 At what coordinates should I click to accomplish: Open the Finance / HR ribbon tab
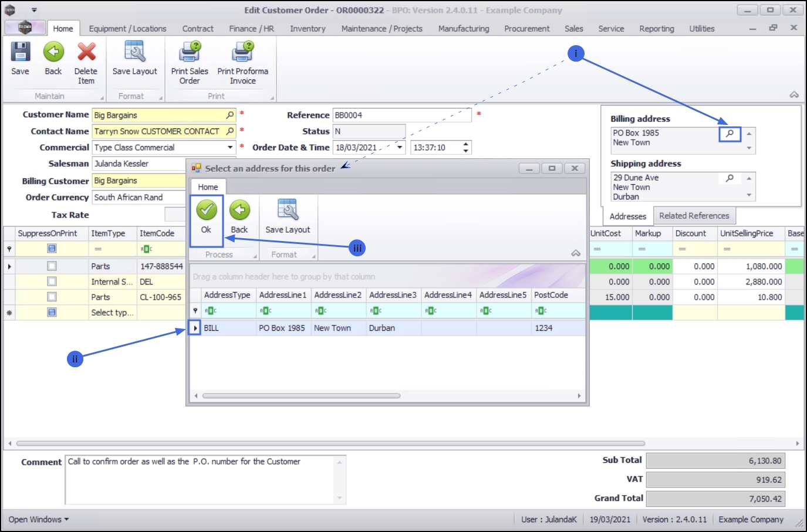coord(252,29)
